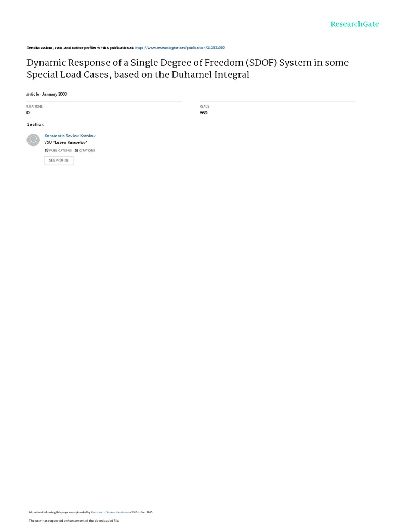The width and height of the screenshot is (399, 532).
Task: Click the "1 author:" heading
Action: [35, 125]
